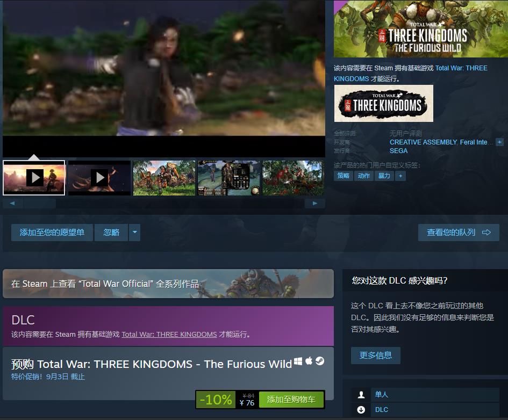Expand the dropdown arrow beside 忽略
The width and height of the screenshot is (508, 420).
134,233
